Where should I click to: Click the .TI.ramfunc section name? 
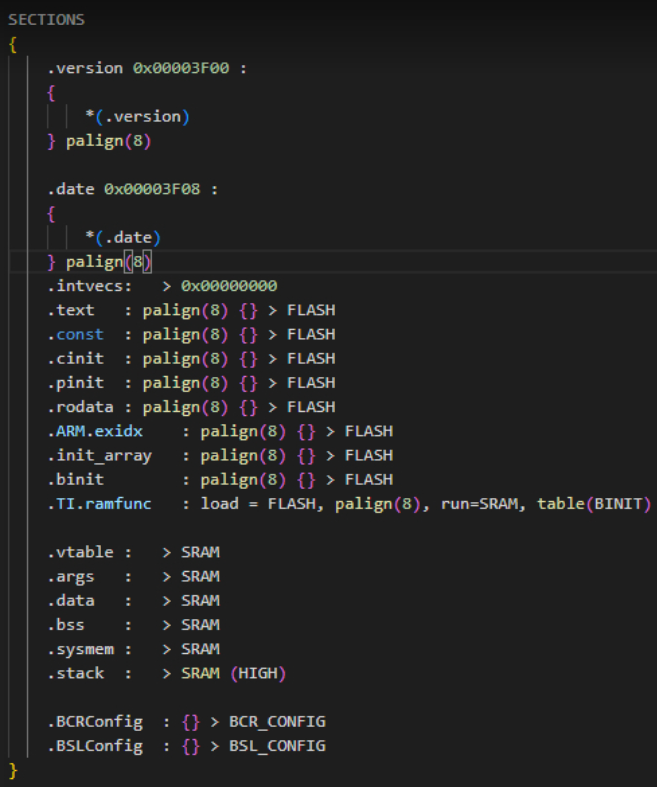click(x=99, y=503)
